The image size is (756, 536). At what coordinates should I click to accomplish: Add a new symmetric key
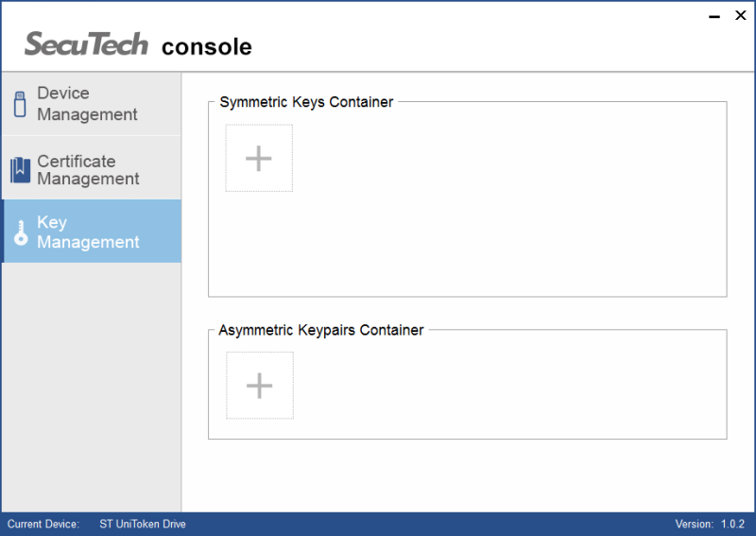(259, 158)
